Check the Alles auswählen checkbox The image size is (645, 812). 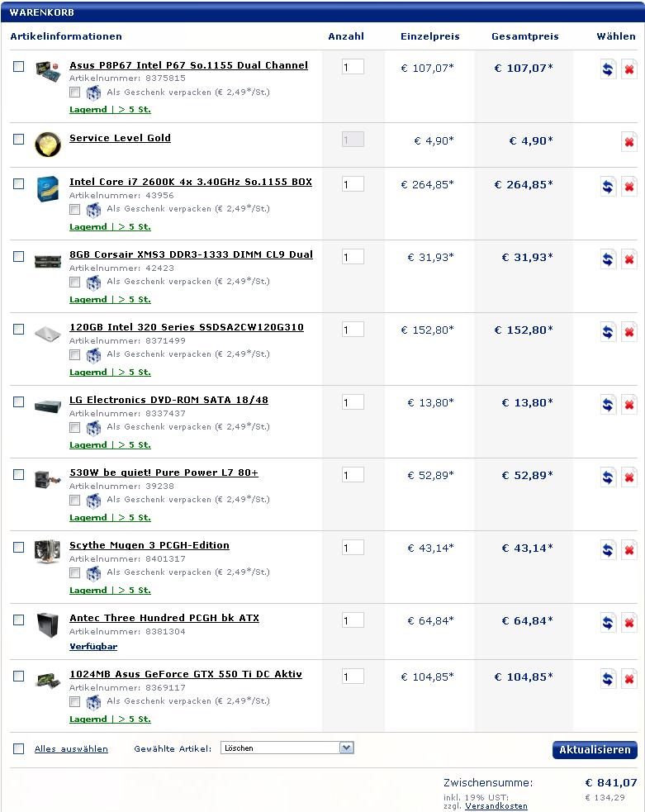click(x=19, y=749)
